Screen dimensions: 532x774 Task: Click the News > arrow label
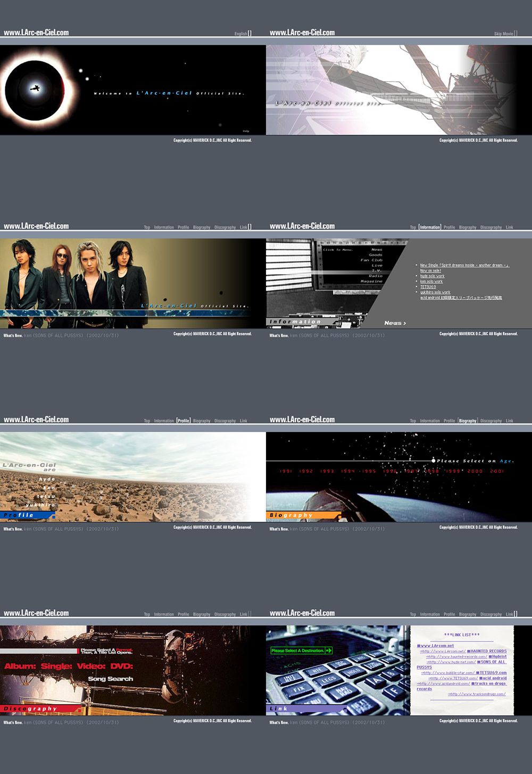pos(395,323)
